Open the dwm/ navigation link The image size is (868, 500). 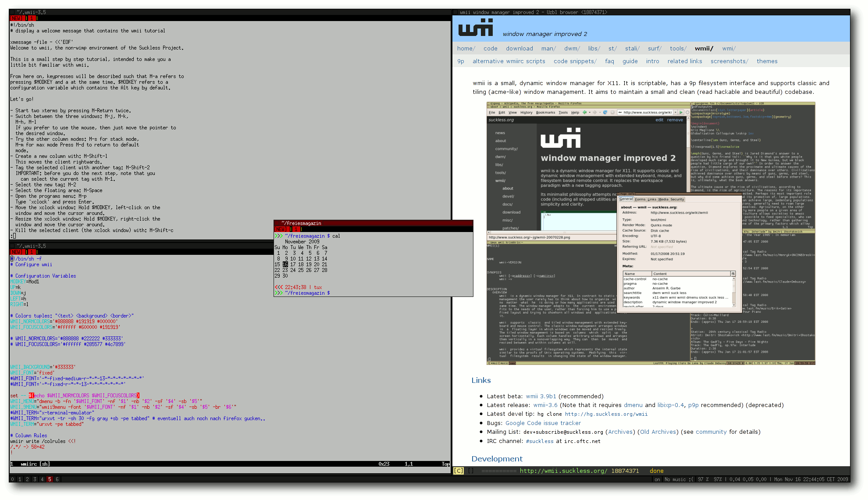pos(572,48)
